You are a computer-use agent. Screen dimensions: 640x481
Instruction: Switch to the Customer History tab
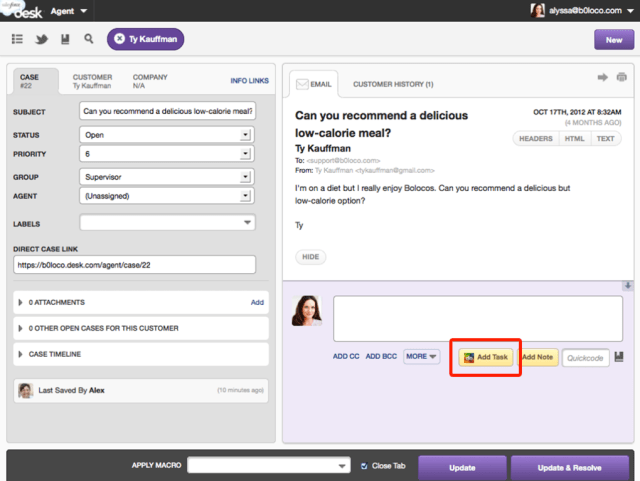[x=393, y=84]
